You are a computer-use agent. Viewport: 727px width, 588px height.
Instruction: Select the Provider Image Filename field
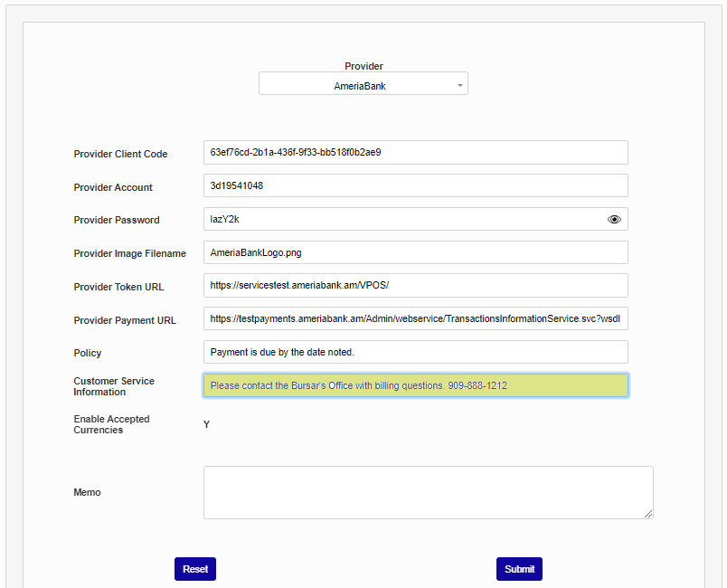click(415, 253)
